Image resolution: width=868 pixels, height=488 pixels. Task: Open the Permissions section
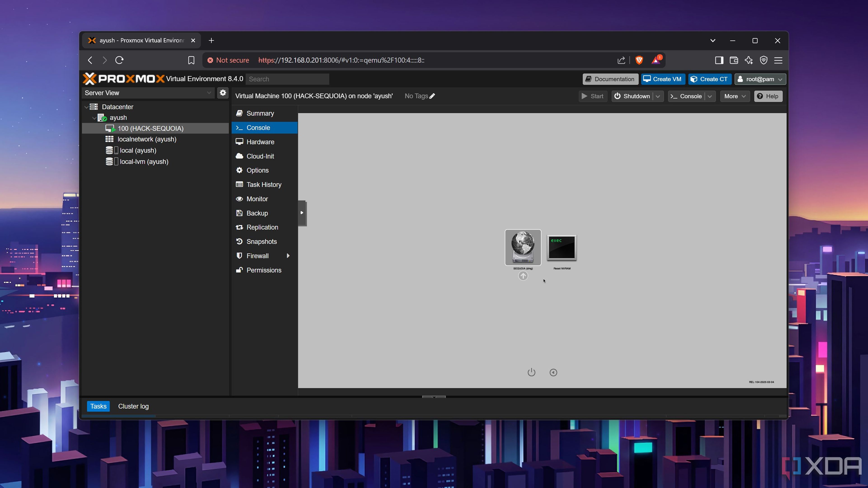tap(264, 270)
